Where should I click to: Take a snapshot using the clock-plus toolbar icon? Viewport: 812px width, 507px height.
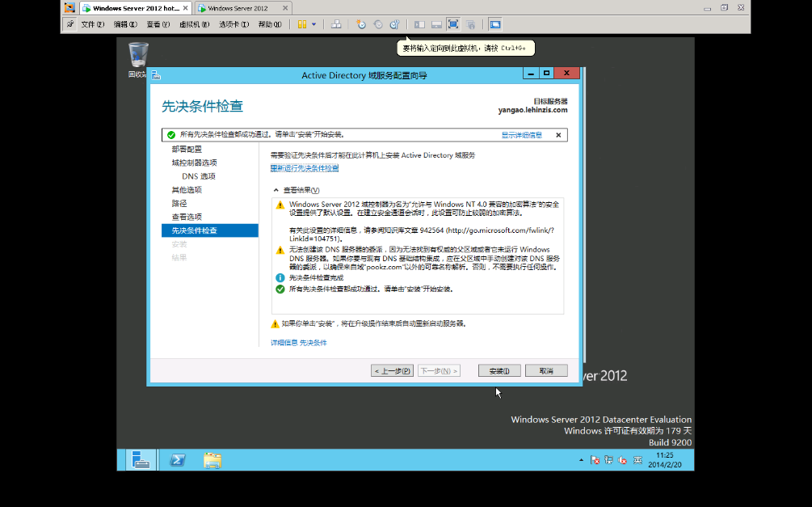coord(361,24)
